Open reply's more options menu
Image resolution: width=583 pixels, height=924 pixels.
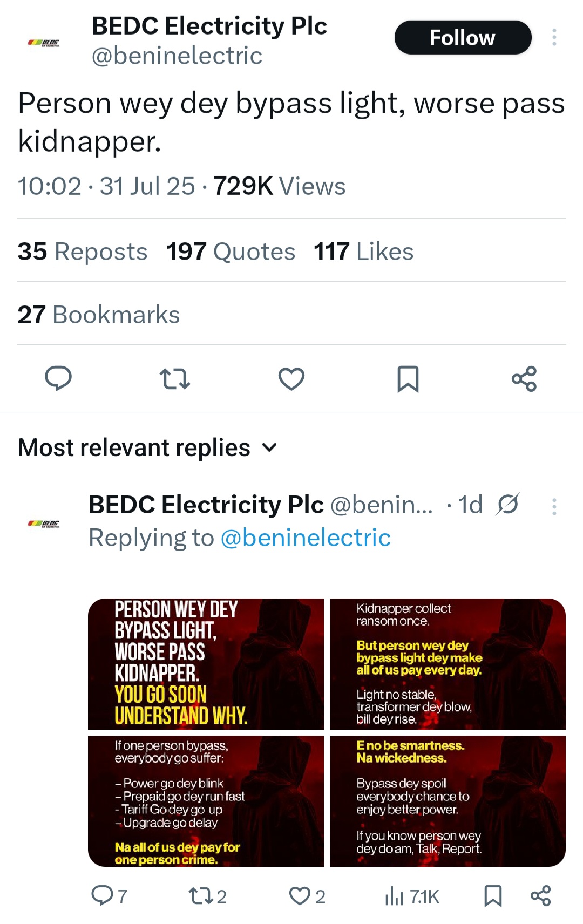tap(554, 506)
